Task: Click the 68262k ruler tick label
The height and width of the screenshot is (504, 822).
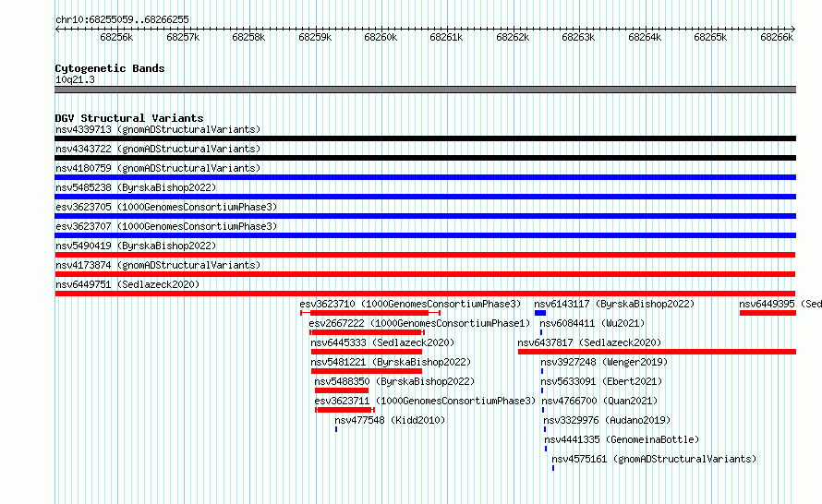Action: (513, 37)
